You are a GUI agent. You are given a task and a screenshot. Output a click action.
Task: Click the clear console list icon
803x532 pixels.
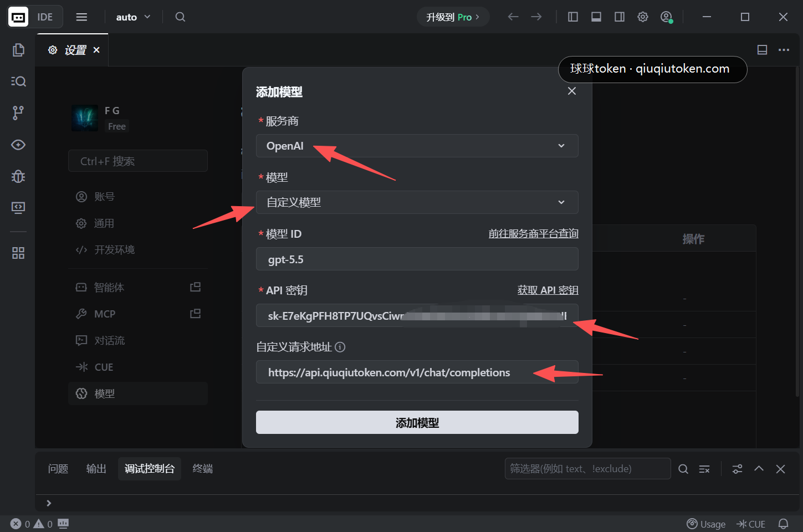coord(704,469)
